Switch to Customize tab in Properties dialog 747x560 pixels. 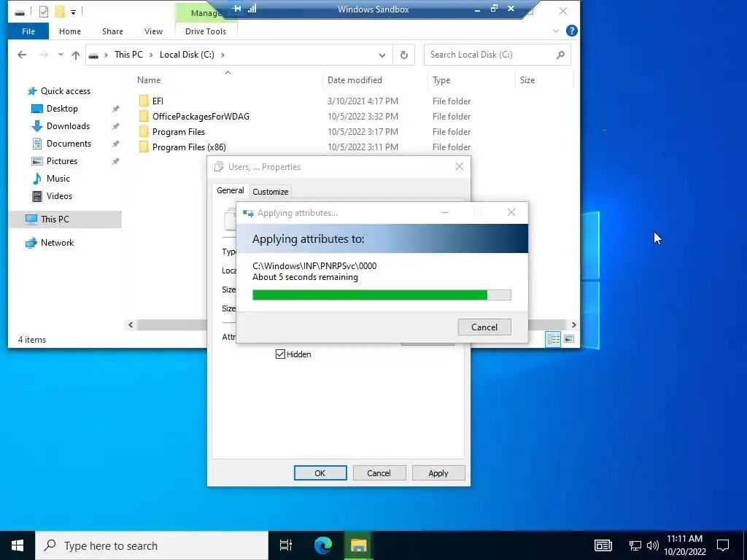(x=270, y=192)
